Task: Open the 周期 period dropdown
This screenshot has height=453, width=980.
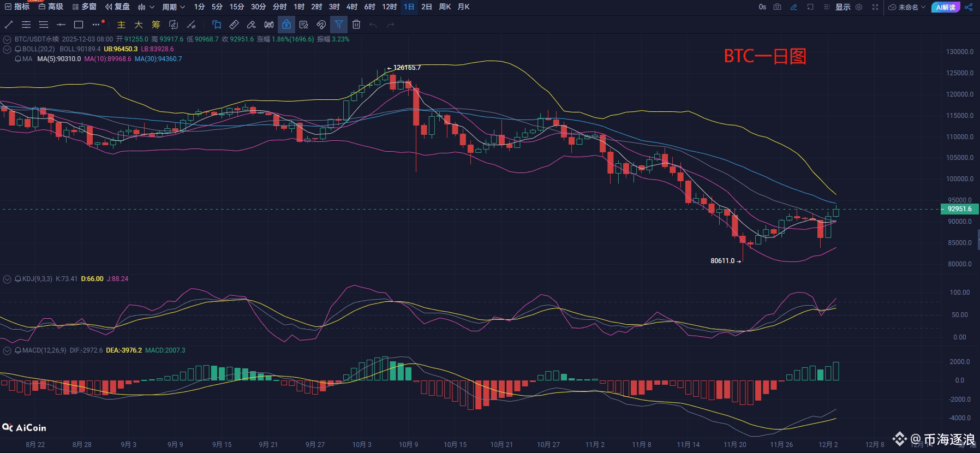Action: pos(174,7)
